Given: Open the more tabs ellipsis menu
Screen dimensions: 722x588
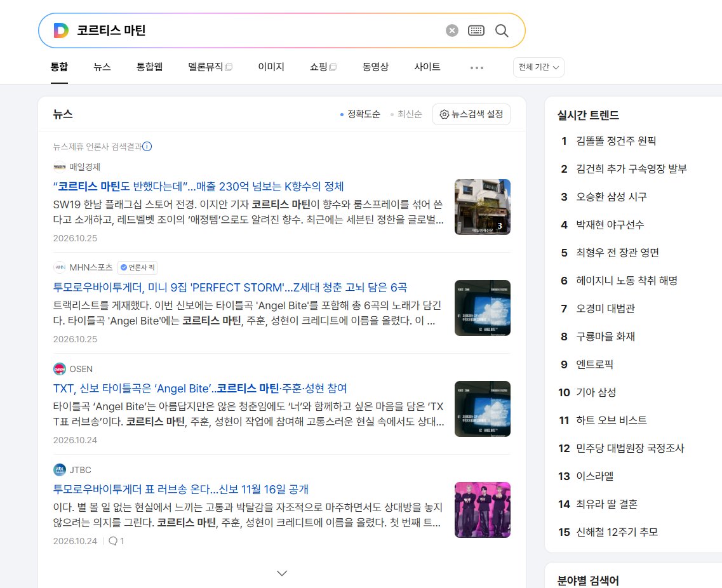Looking at the screenshot, I should tap(477, 68).
